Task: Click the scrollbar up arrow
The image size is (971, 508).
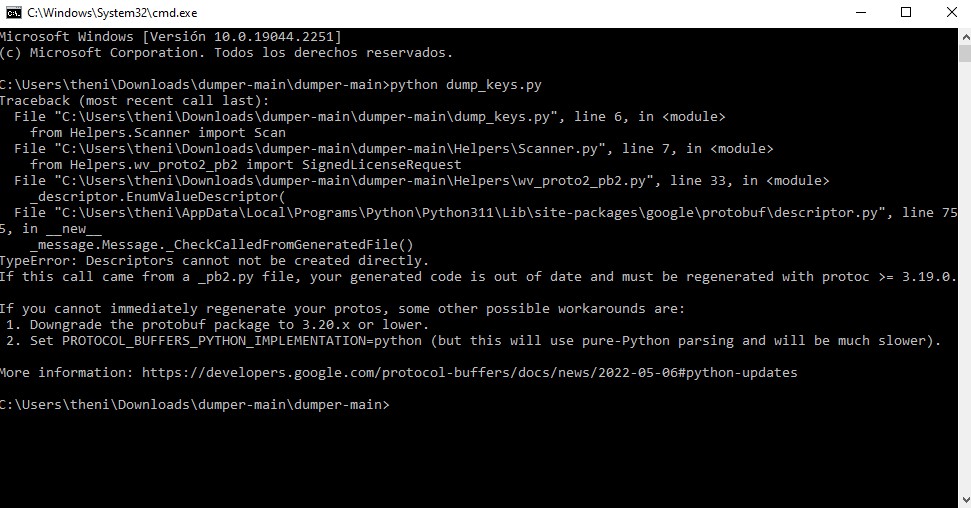Action: [x=962, y=34]
